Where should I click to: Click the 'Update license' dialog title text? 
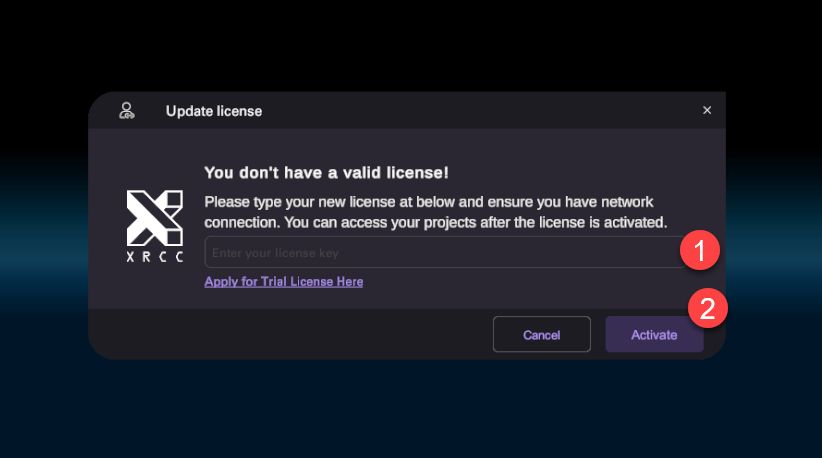pyautogui.click(x=213, y=111)
